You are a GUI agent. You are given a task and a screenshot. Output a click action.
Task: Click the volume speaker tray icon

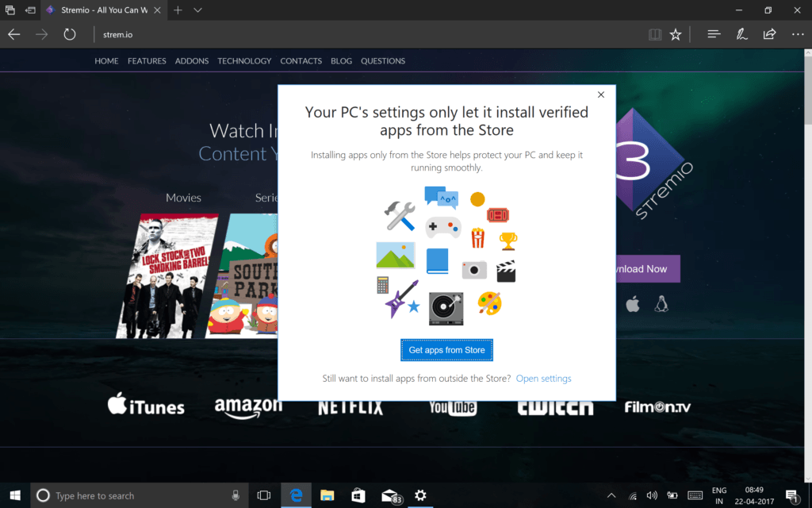point(652,495)
